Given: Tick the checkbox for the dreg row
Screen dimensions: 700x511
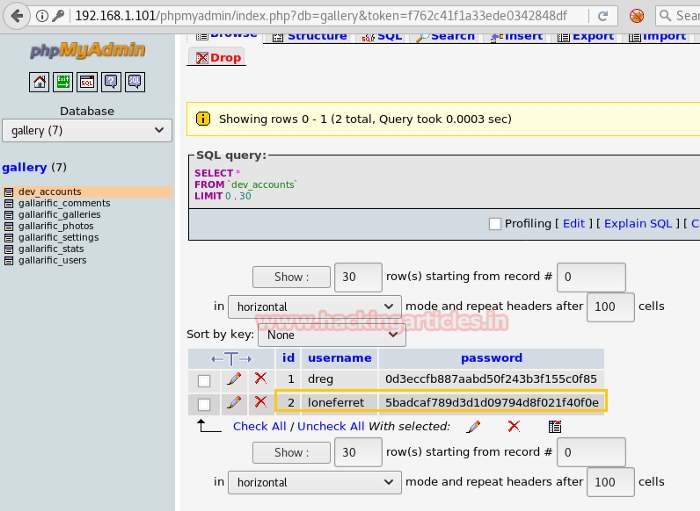Looking at the screenshot, I should 204,380.
